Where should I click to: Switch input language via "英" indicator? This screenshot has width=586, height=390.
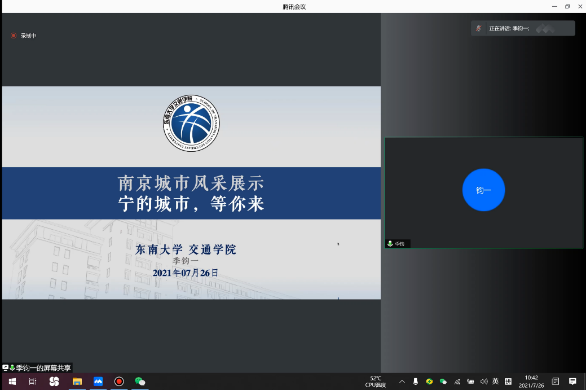click(496, 381)
